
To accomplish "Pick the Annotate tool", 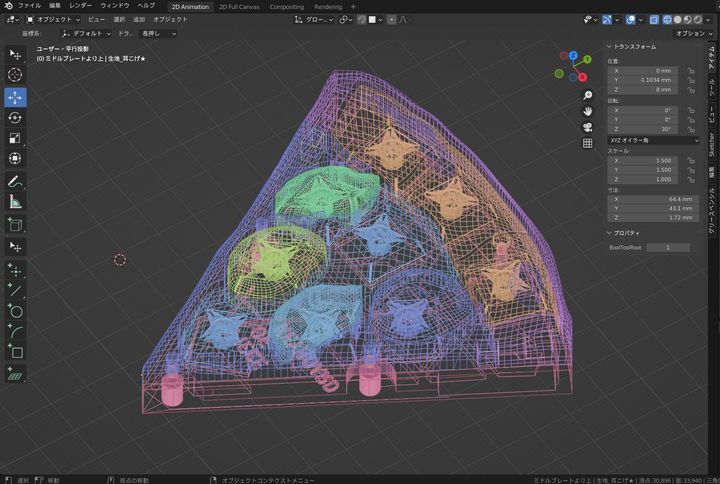I will click(x=15, y=181).
